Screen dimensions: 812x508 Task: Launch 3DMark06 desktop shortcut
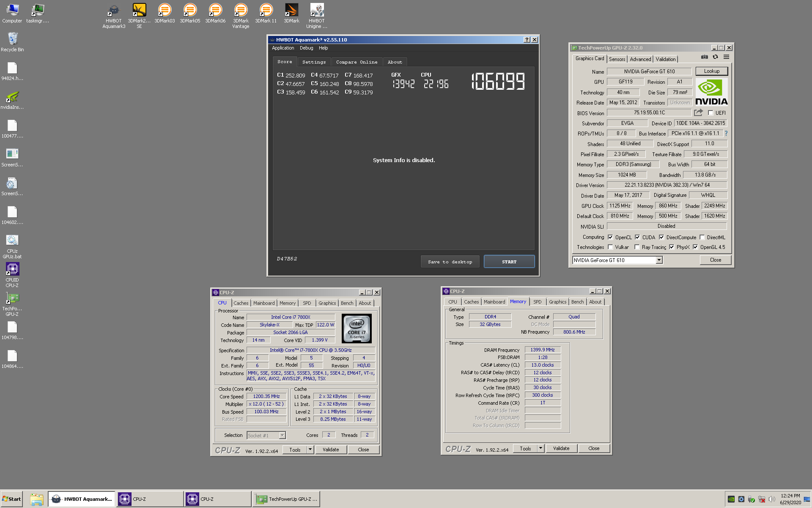tap(215, 13)
